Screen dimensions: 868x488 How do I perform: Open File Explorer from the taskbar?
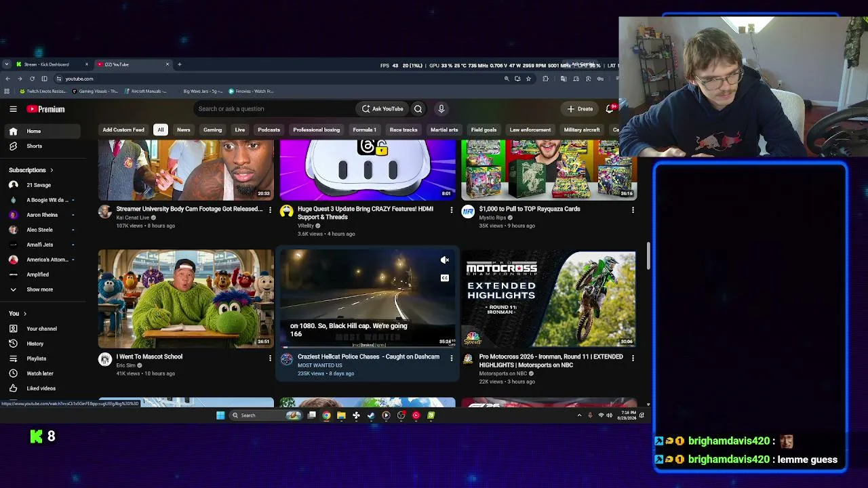pyautogui.click(x=341, y=415)
